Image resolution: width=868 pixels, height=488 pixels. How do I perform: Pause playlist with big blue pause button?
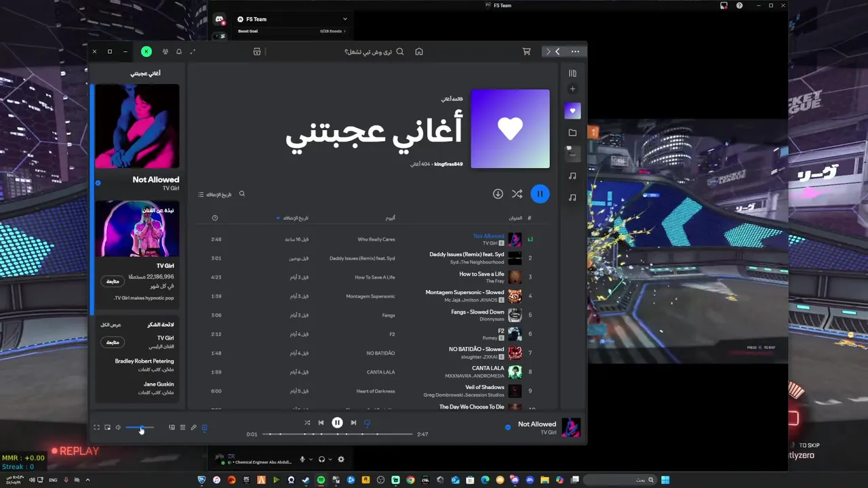540,194
